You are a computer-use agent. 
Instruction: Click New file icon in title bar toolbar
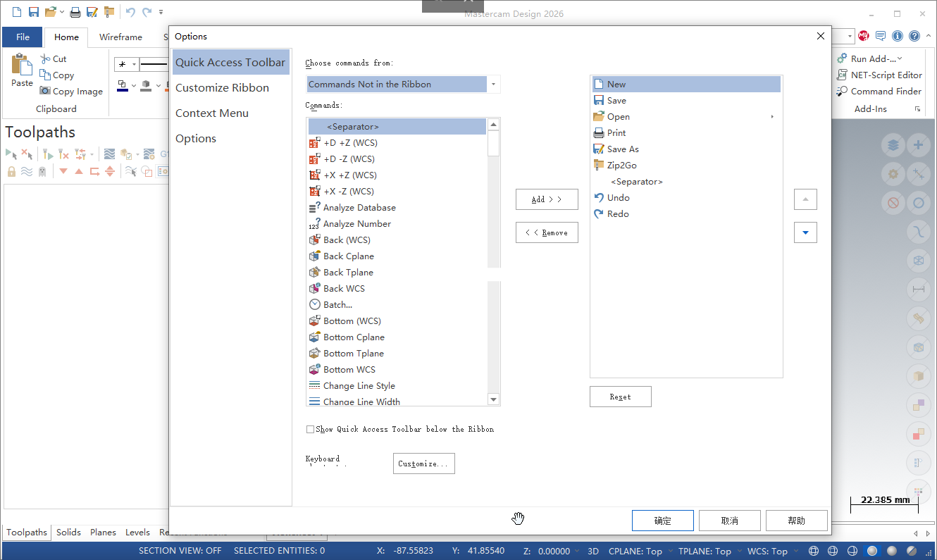[17, 12]
